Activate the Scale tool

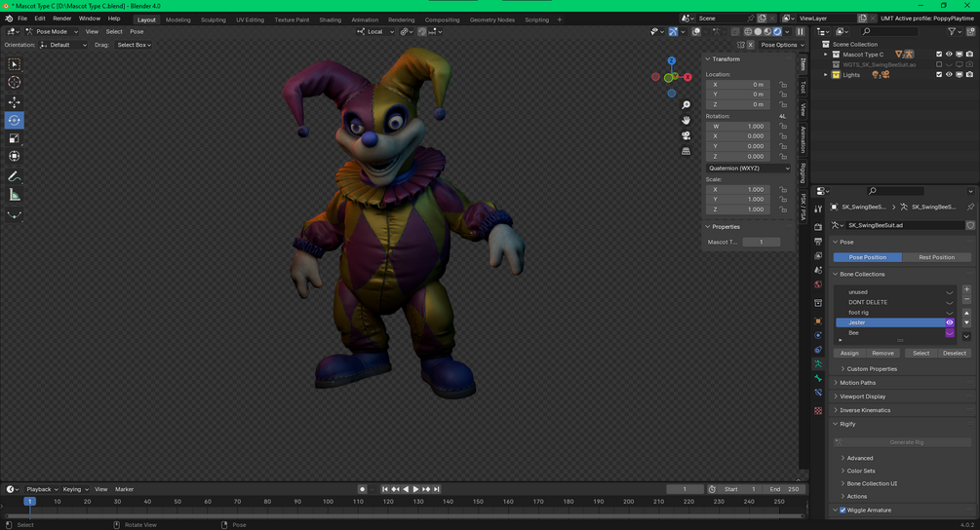[x=15, y=138]
